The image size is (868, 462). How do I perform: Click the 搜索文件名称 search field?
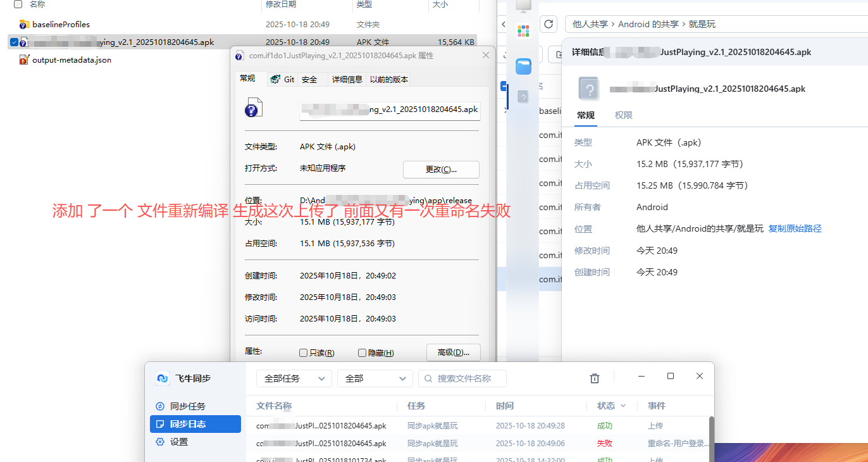pyautogui.click(x=462, y=378)
